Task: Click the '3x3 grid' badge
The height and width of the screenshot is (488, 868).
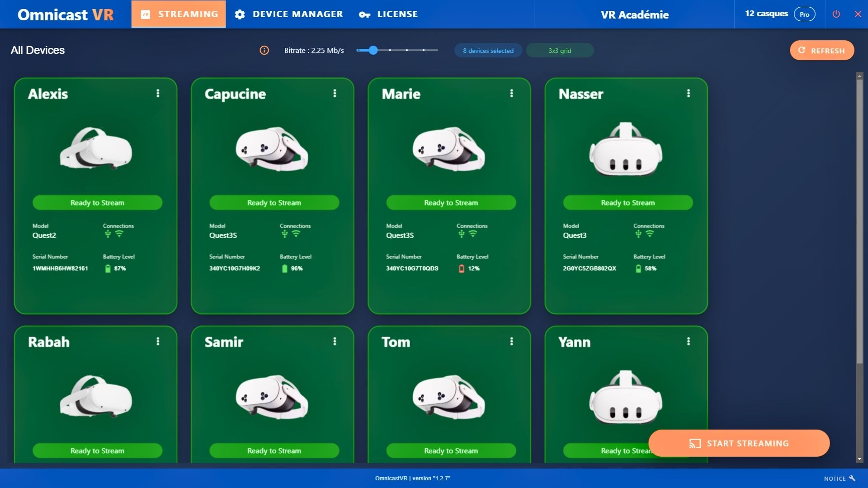Action: (x=560, y=51)
